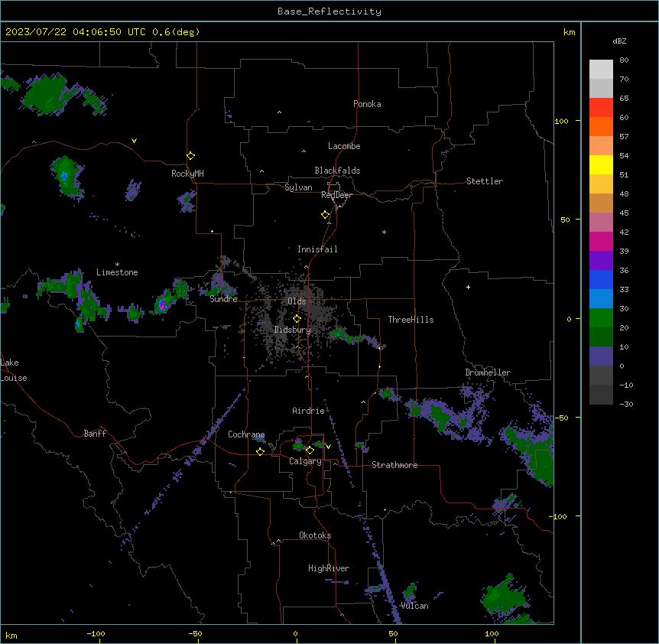Select the yellow diamond marker below Cochrane

click(260, 451)
